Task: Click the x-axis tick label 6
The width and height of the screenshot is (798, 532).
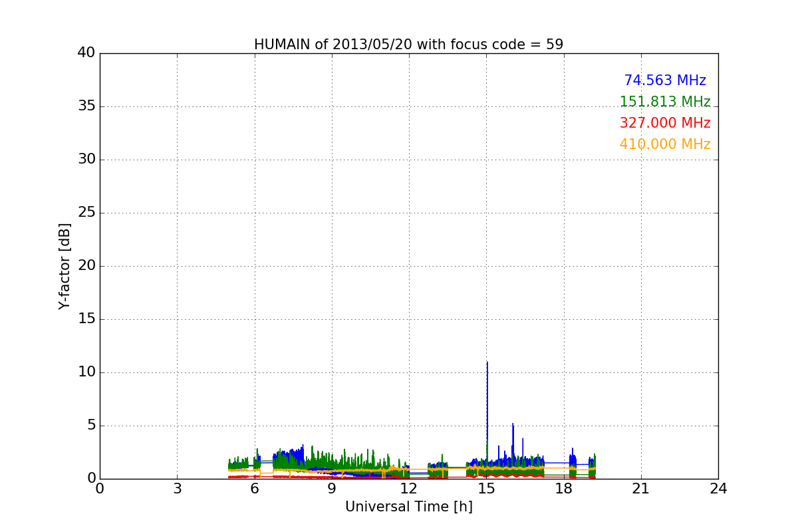Action: pos(254,489)
